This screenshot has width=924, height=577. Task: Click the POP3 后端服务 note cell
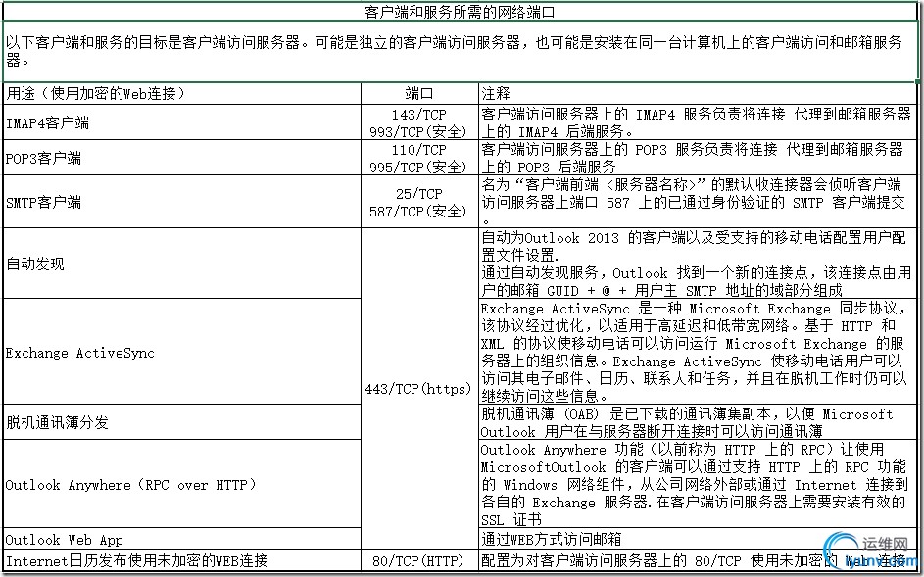[699, 158]
